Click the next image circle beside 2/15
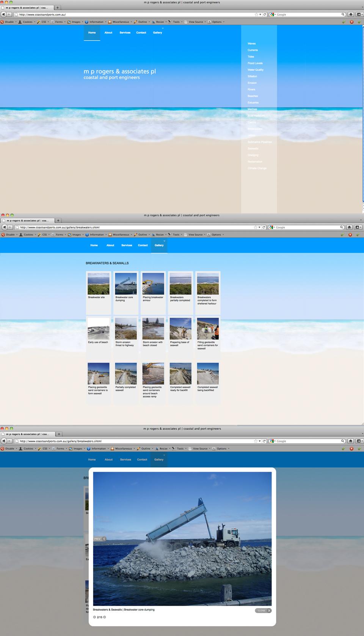The width and height of the screenshot is (364, 636). (105, 617)
